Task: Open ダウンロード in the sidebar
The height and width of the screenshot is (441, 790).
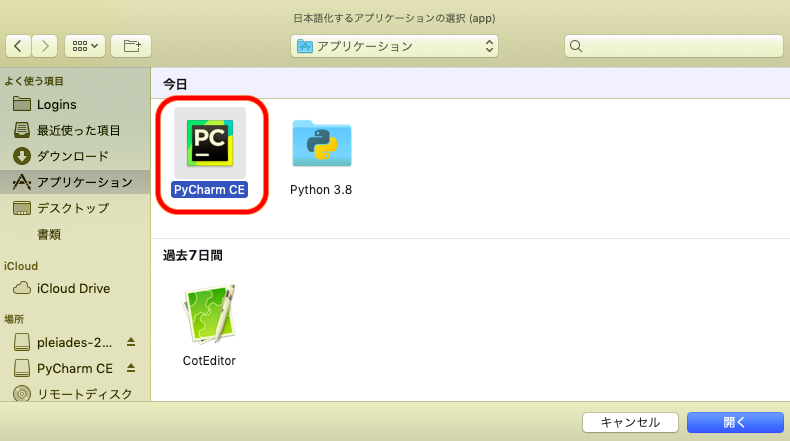Action: coord(75,156)
